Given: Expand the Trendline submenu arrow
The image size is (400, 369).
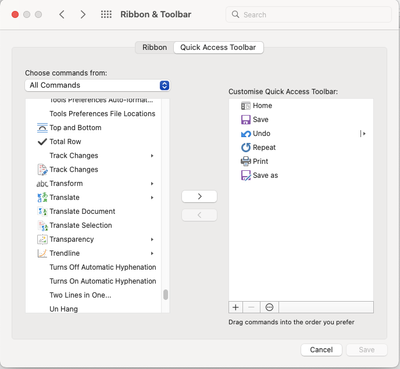Looking at the screenshot, I should [152, 253].
